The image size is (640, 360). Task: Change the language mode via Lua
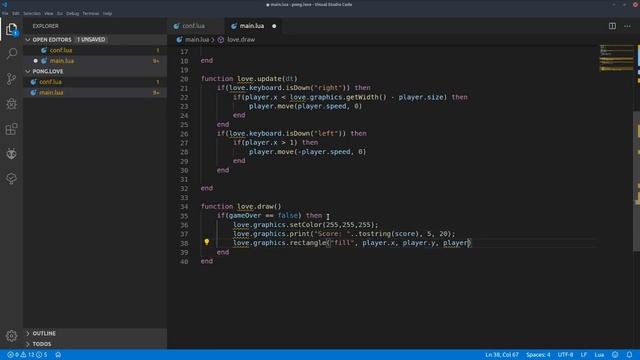(x=599, y=355)
